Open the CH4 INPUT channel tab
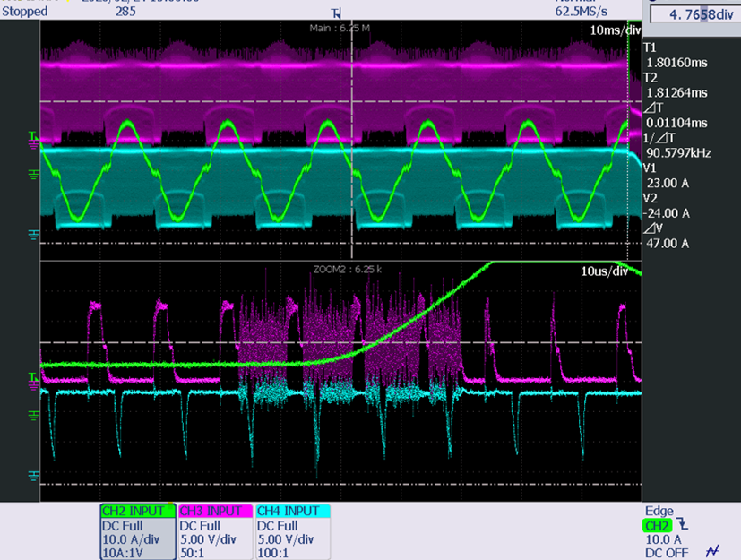741x560 pixels. click(x=293, y=512)
